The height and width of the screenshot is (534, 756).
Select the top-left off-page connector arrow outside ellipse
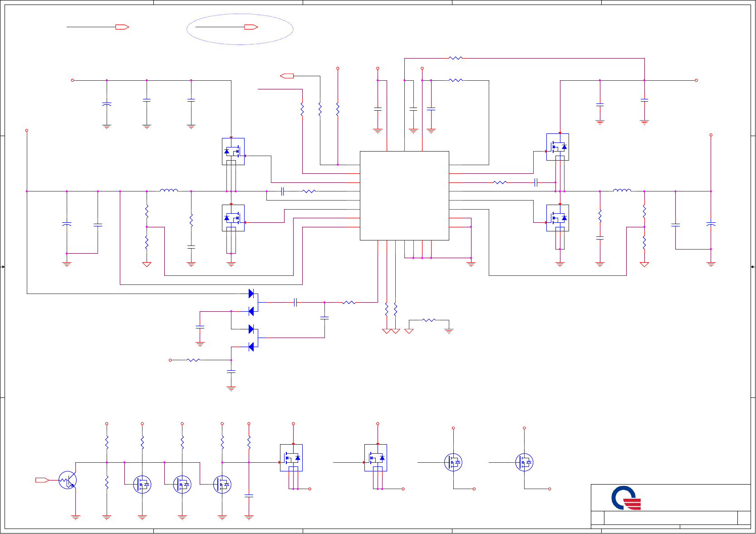point(122,27)
